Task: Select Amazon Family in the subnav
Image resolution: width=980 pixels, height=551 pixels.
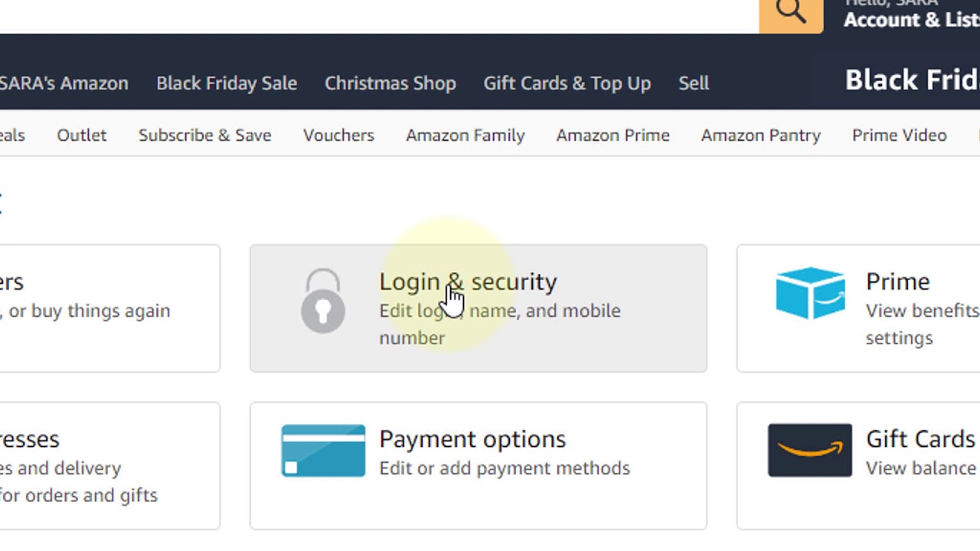Action: [465, 135]
